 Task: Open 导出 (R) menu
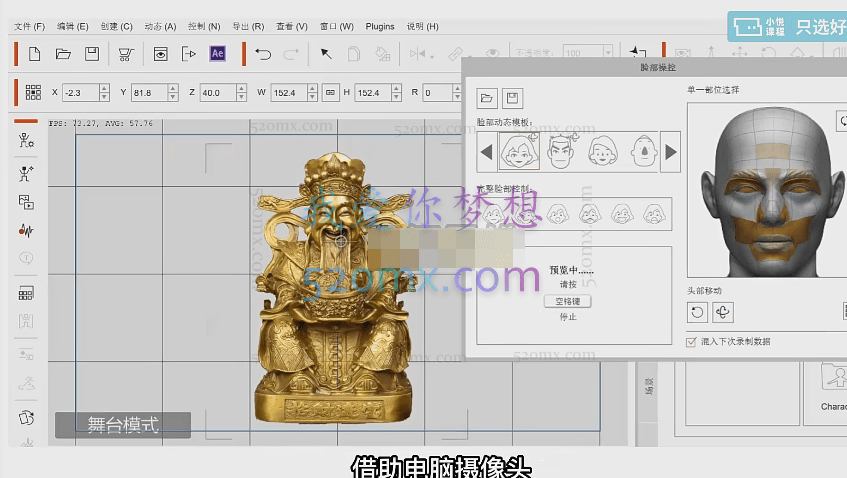(x=248, y=26)
